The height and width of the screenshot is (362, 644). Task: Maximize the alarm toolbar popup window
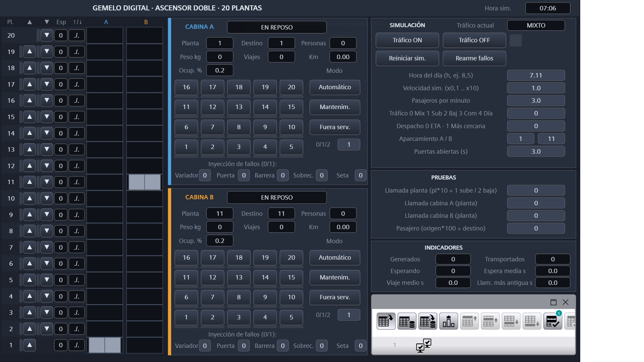tap(553, 302)
